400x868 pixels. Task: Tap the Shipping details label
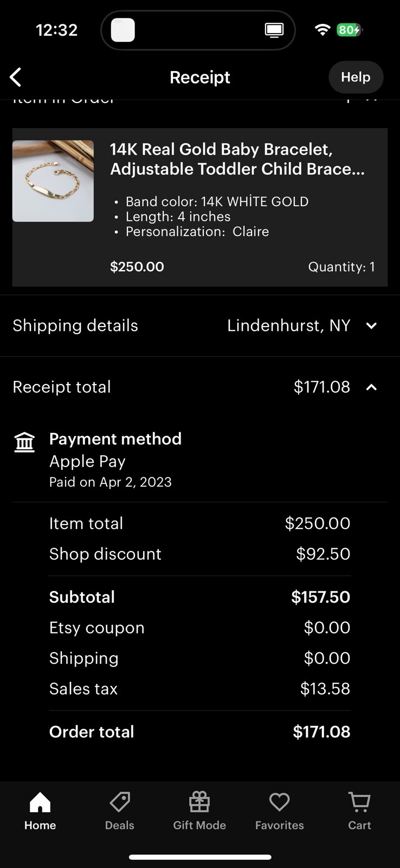75,325
